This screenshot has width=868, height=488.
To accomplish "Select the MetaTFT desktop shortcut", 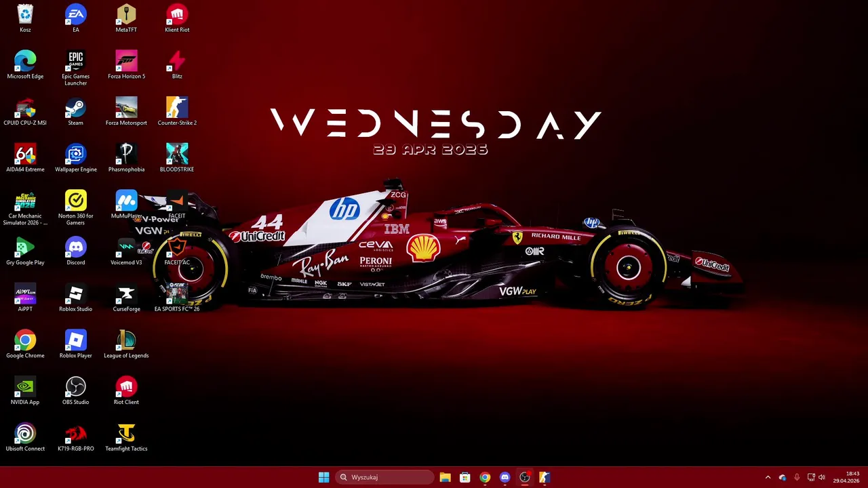I will (x=126, y=18).
